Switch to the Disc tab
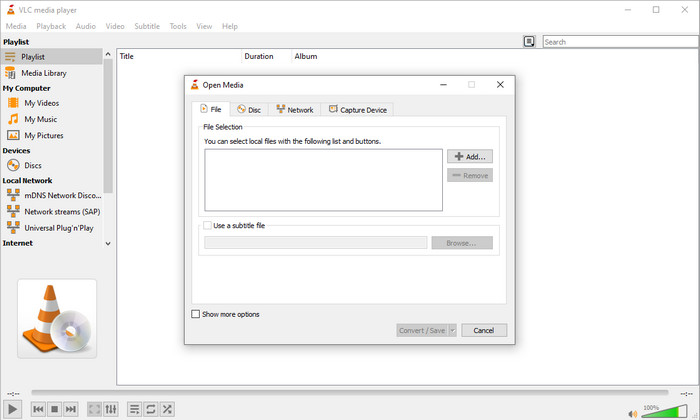Image resolution: width=700 pixels, height=420 pixels. pyautogui.click(x=249, y=110)
